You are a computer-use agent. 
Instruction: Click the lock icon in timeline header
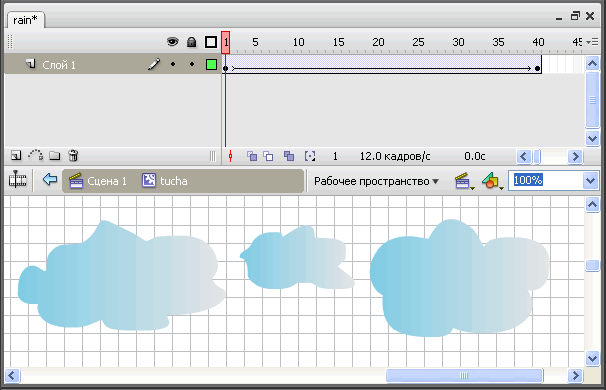click(x=191, y=42)
